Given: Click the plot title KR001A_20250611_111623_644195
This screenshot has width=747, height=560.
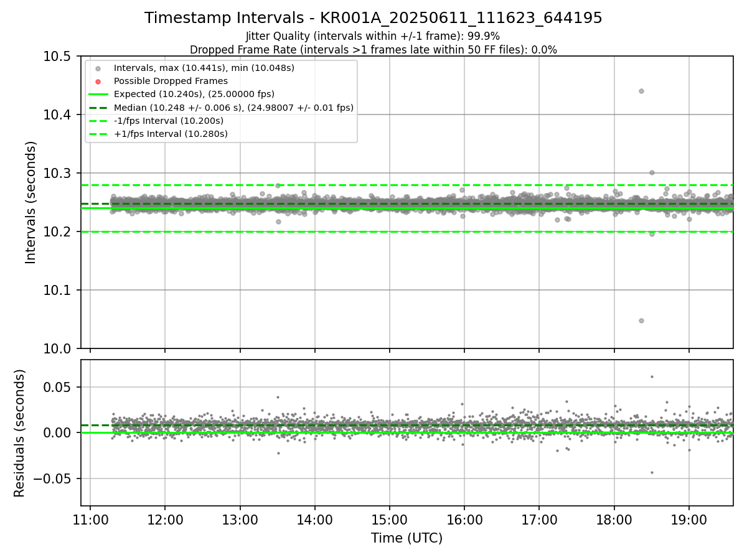Looking at the screenshot, I should [x=374, y=18].
